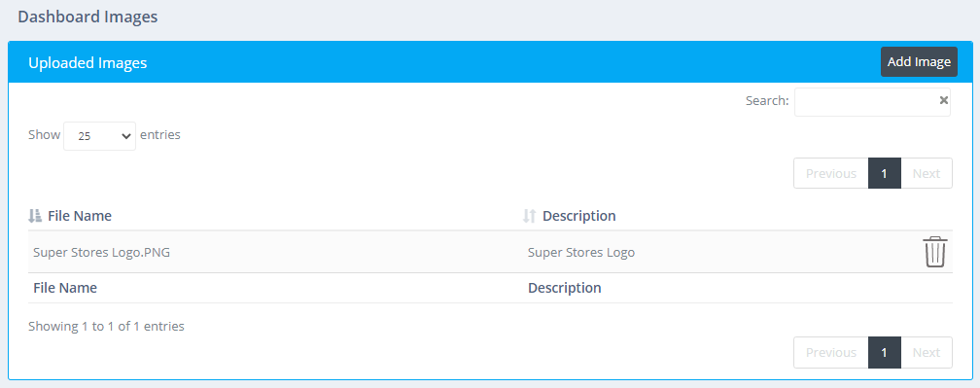This screenshot has width=980, height=388.
Task: Click the footer Description label
Action: coord(564,288)
